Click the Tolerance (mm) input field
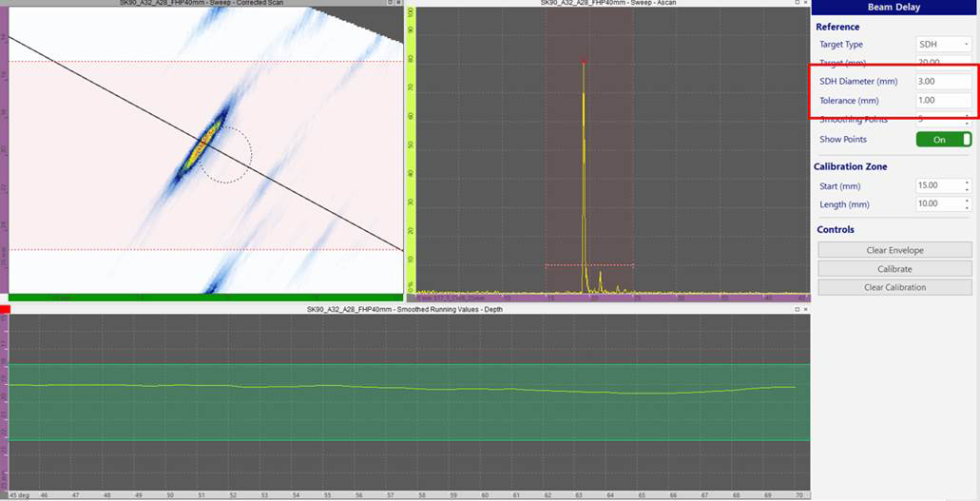The height and width of the screenshot is (501, 980). pyautogui.click(x=943, y=101)
